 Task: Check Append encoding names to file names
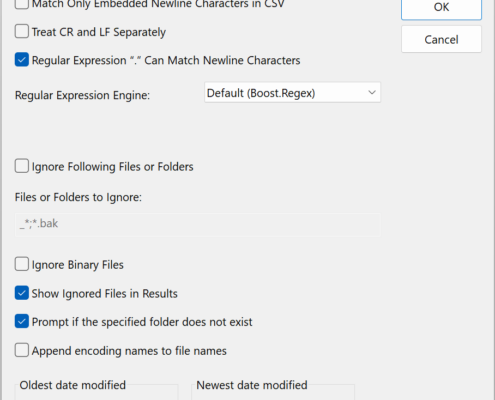coord(22,350)
